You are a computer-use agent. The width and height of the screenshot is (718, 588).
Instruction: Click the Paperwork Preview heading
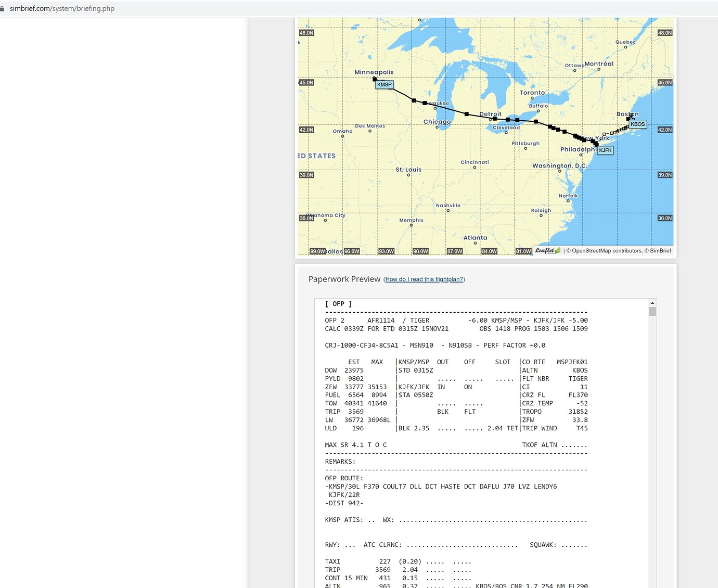coord(344,279)
